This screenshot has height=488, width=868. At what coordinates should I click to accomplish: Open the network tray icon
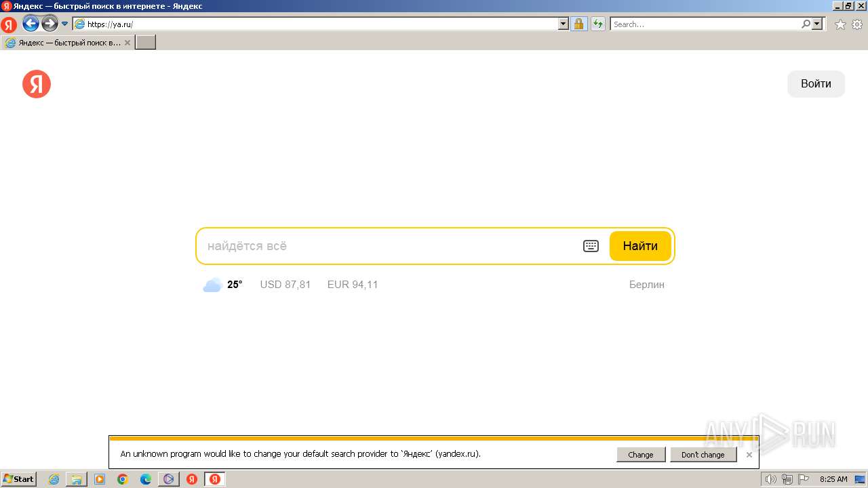tap(787, 479)
